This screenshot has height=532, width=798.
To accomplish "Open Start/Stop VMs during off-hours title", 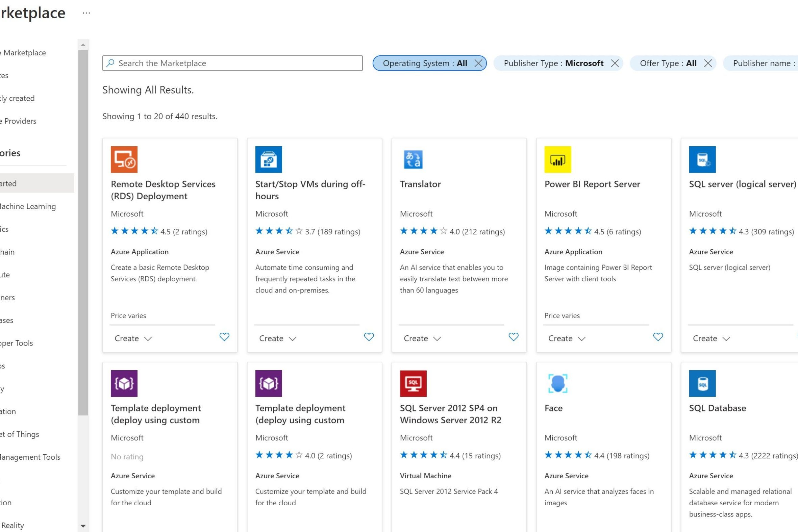I will point(310,190).
